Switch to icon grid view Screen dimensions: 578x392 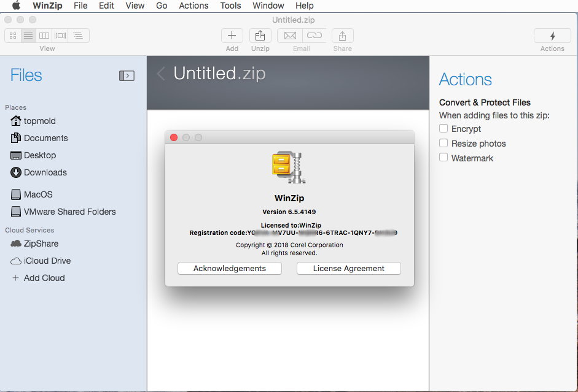point(13,36)
